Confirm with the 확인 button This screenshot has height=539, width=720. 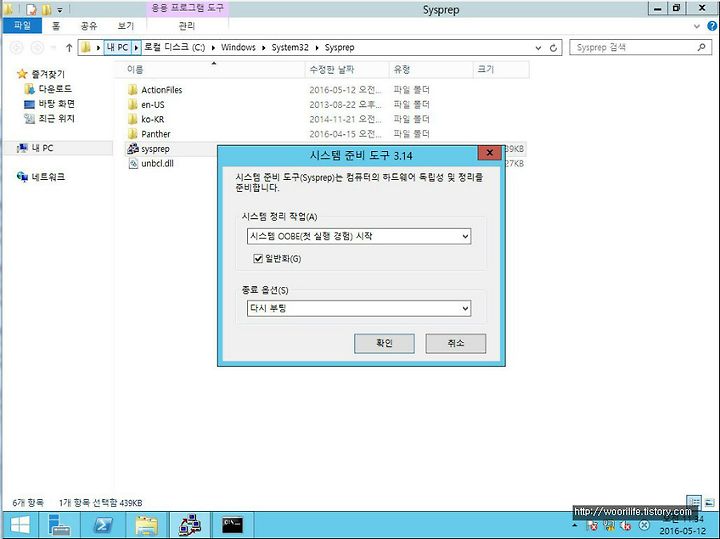384,343
